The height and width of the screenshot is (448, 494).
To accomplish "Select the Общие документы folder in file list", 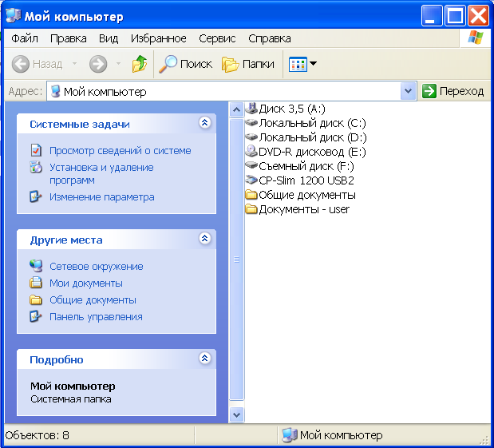I will 299,195.
